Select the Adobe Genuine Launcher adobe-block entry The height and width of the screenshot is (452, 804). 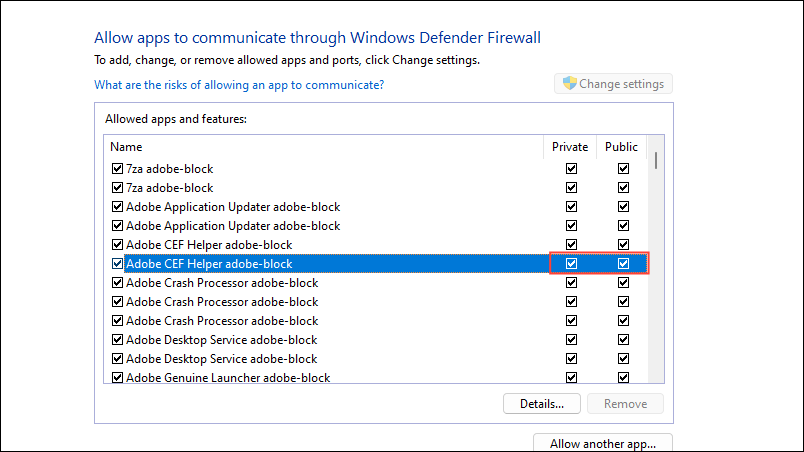[228, 378]
